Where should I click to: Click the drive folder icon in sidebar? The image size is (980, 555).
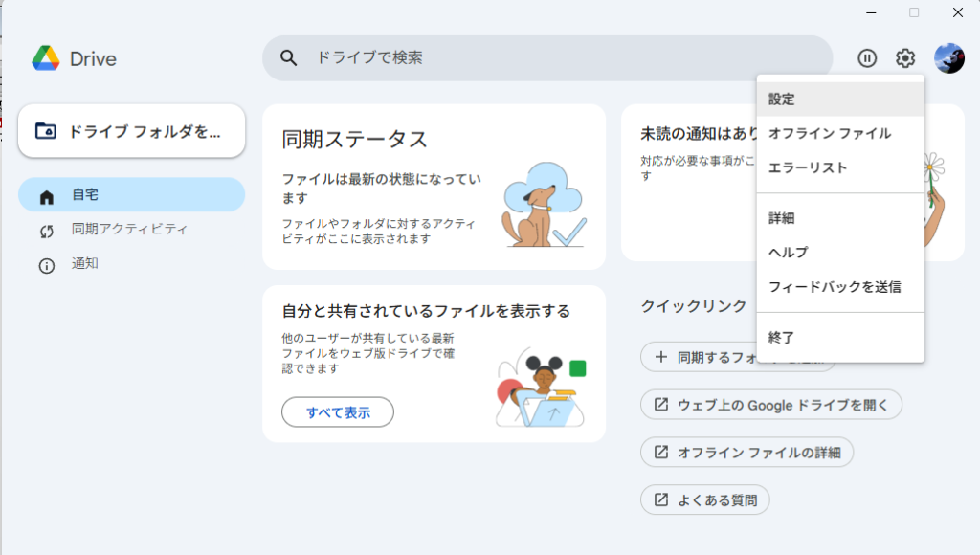46,130
